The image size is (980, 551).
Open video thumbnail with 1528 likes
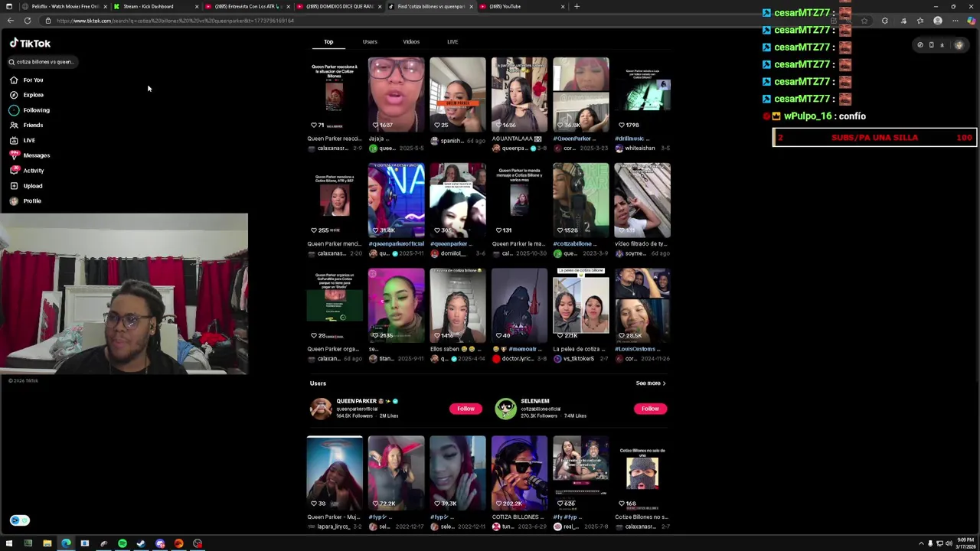pos(581,200)
